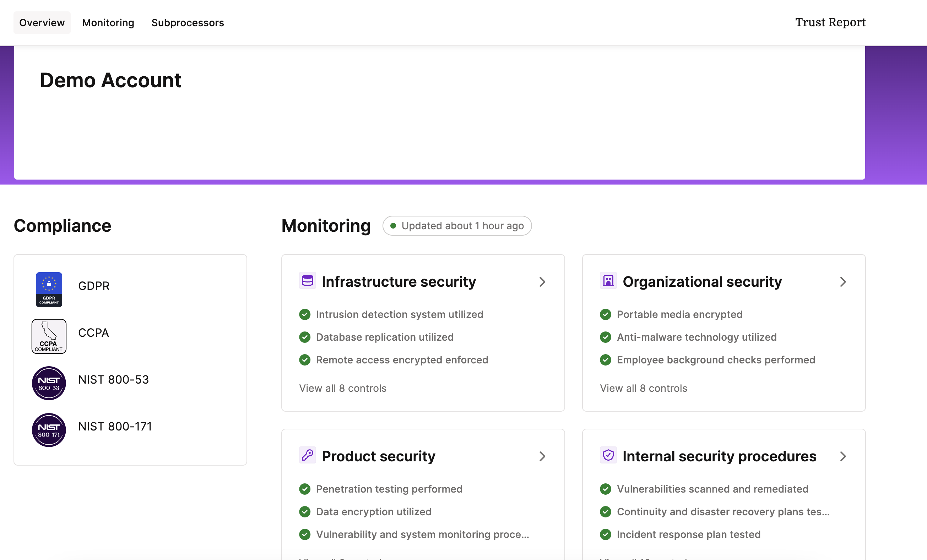Select the Employee background checks performed text

click(x=716, y=360)
